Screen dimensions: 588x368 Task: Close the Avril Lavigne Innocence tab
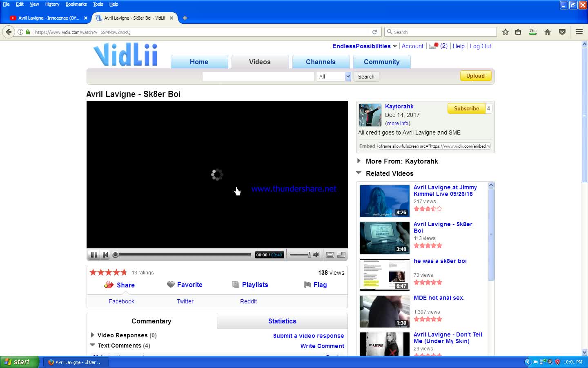click(x=85, y=18)
